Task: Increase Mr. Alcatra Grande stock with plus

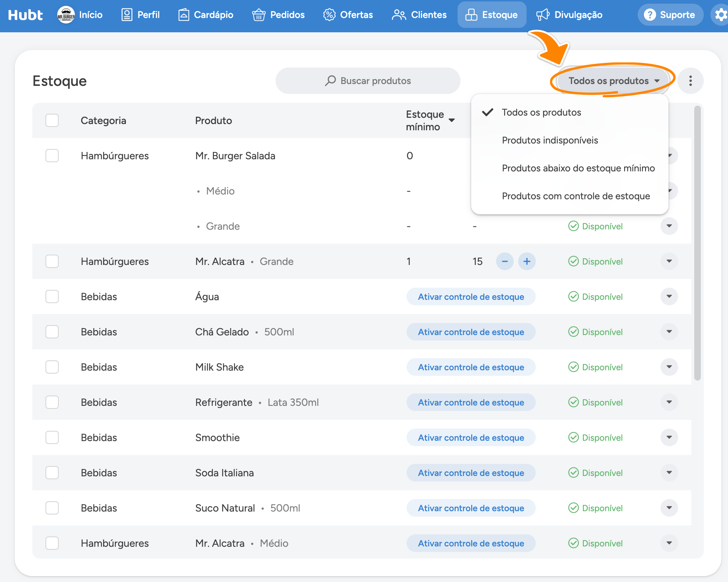Action: coord(527,261)
